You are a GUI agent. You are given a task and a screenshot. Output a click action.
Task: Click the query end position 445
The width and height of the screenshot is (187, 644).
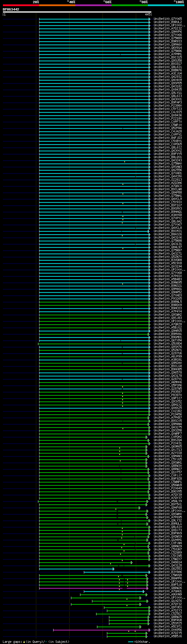click(148, 14)
